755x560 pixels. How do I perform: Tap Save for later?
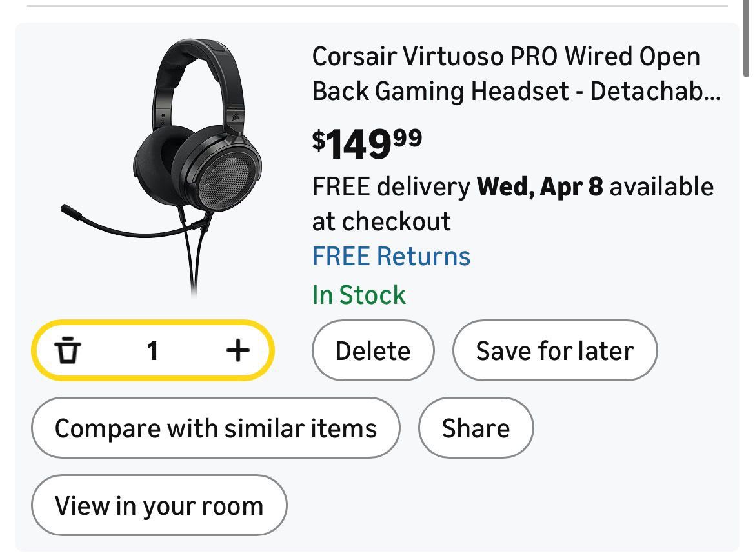point(554,351)
